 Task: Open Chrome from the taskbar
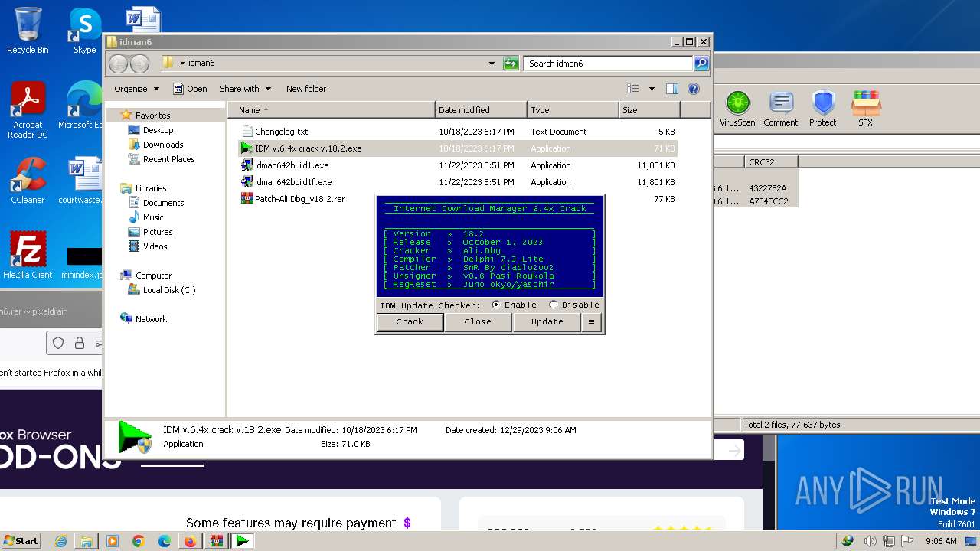pyautogui.click(x=139, y=541)
